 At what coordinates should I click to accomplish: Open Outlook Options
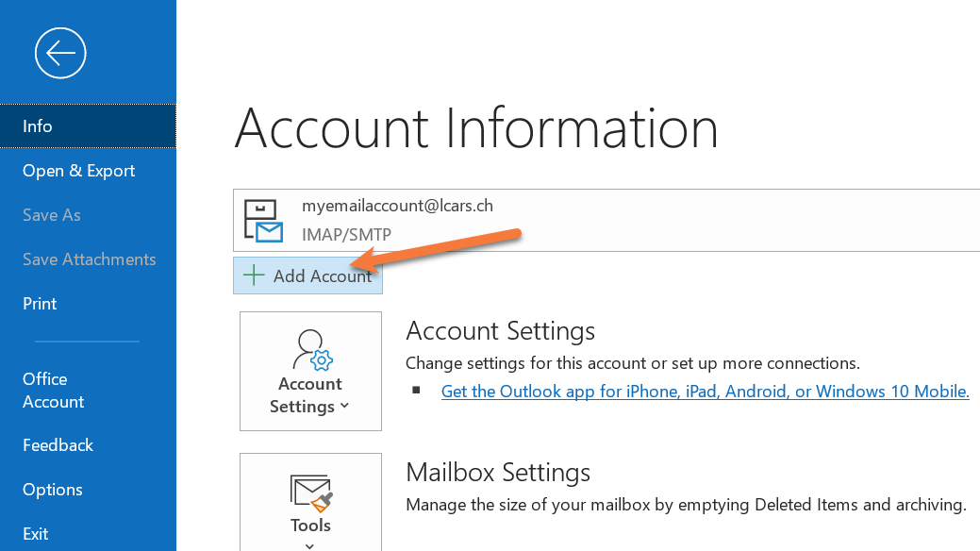[53, 490]
